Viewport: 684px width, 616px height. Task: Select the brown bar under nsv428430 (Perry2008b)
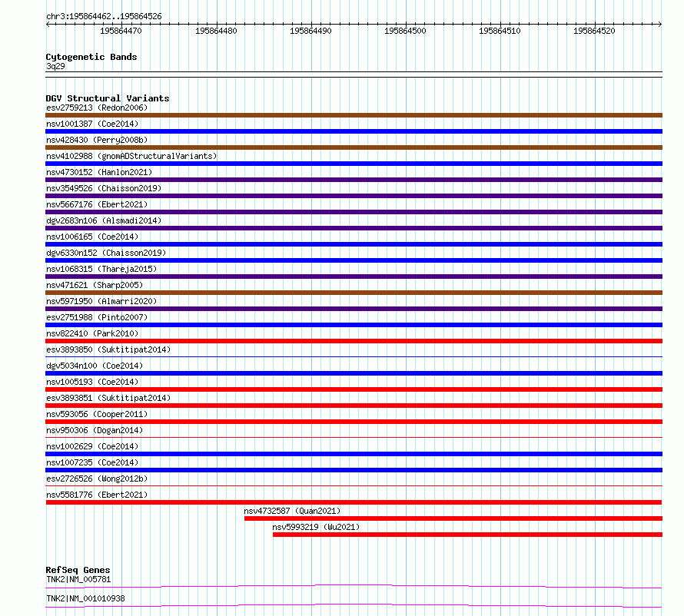click(354, 147)
